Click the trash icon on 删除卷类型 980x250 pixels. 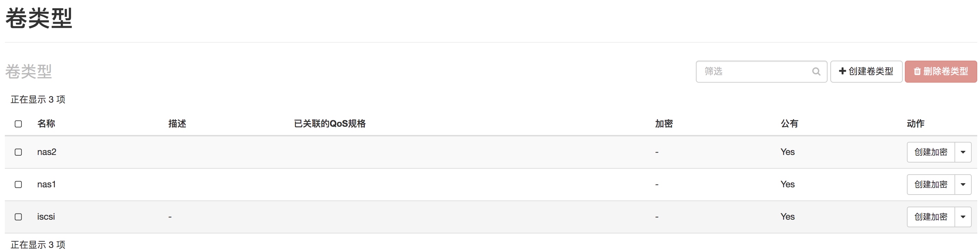tap(917, 71)
